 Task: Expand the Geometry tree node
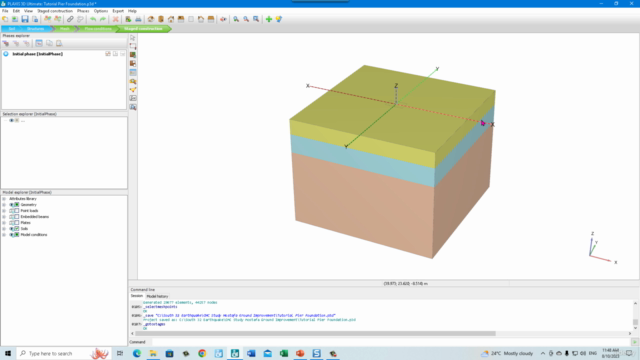click(4, 204)
